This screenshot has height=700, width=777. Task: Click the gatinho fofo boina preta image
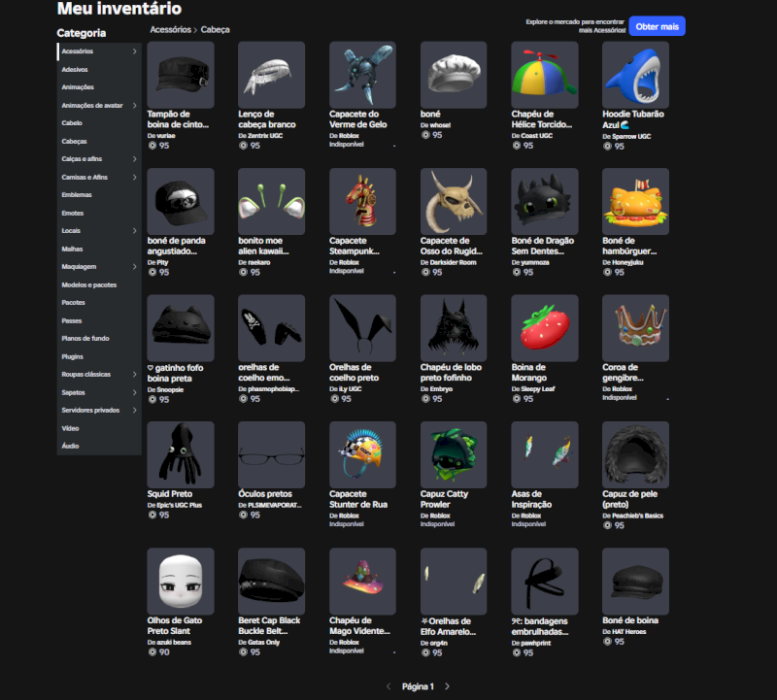(x=181, y=328)
